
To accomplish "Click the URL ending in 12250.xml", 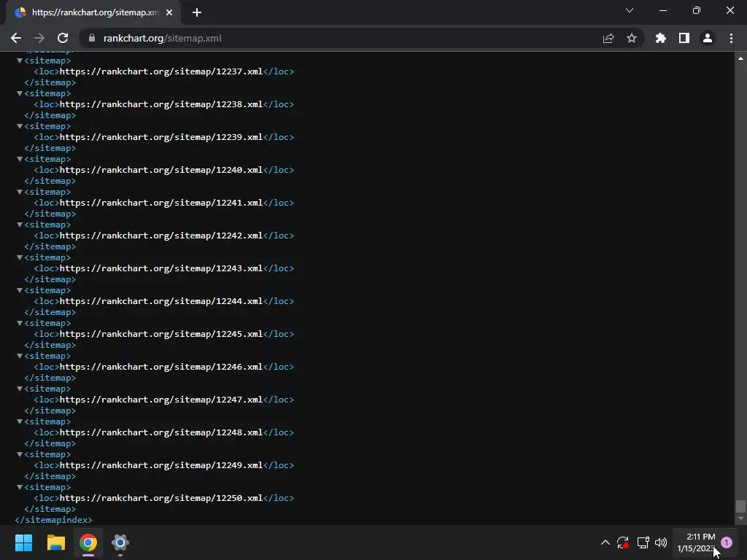I will point(161,498).
